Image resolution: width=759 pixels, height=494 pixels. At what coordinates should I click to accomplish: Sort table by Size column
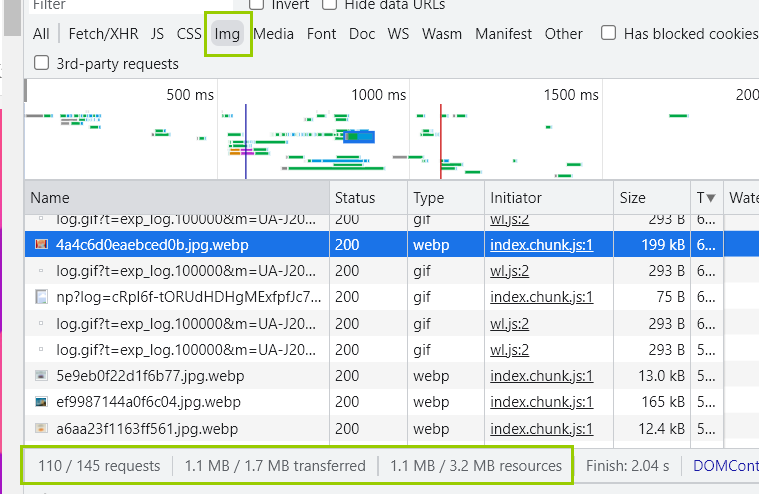[x=652, y=197]
